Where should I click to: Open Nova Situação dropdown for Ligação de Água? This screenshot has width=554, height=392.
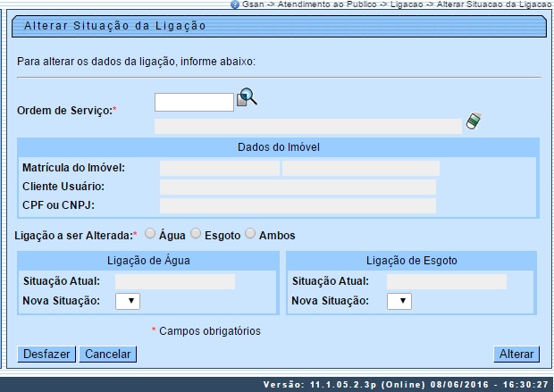(x=128, y=301)
